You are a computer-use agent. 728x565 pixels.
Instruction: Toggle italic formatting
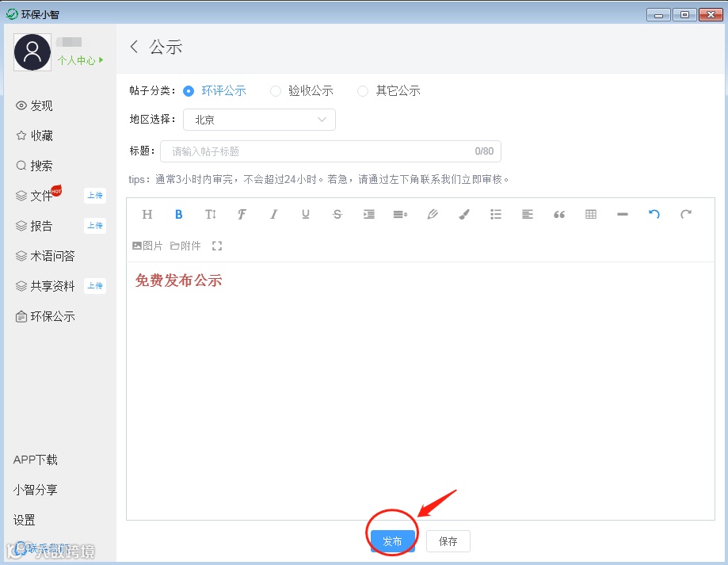[274, 214]
